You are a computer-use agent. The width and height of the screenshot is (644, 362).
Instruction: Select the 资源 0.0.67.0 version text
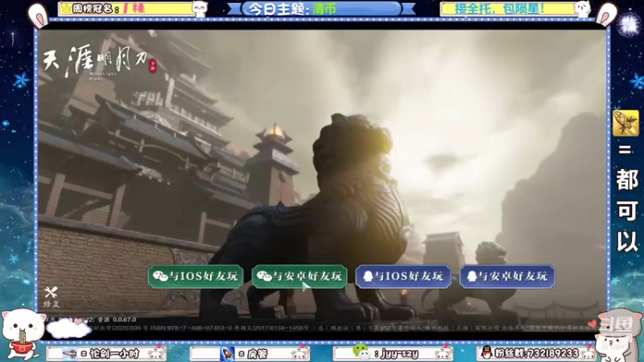(117, 319)
